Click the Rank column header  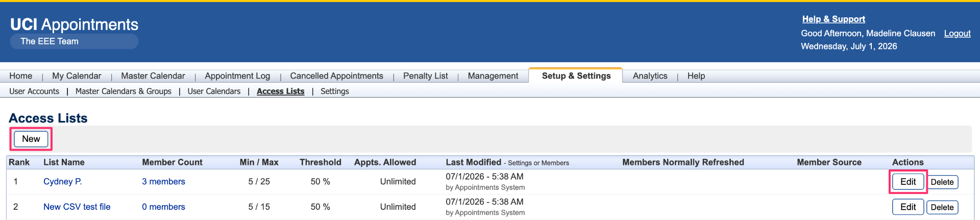(x=19, y=162)
